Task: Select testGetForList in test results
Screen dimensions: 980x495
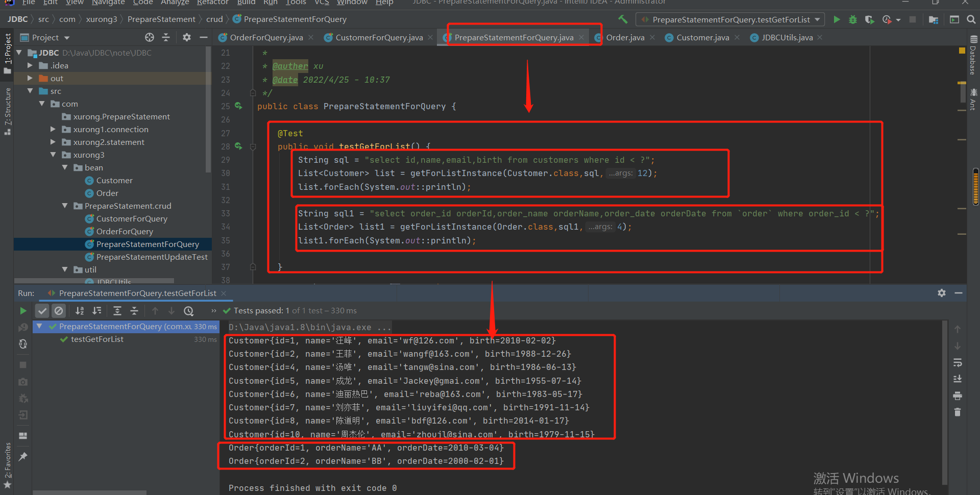Action: point(97,339)
